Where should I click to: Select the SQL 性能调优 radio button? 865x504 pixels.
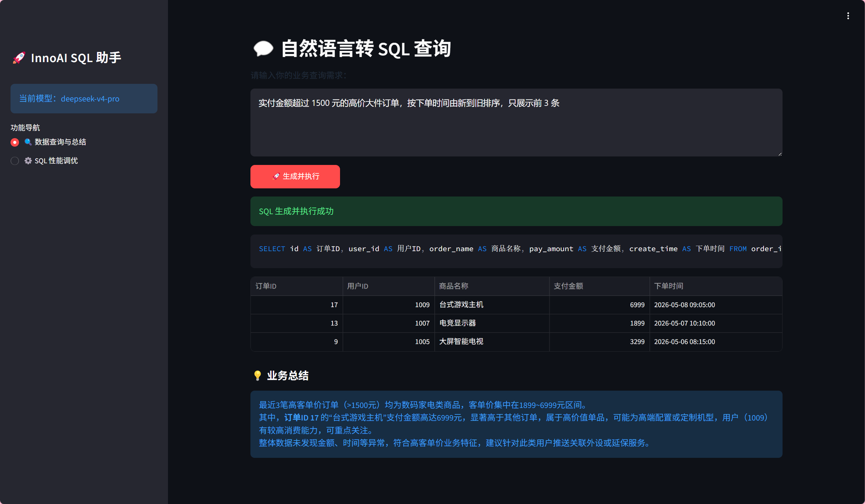pyautogui.click(x=15, y=161)
